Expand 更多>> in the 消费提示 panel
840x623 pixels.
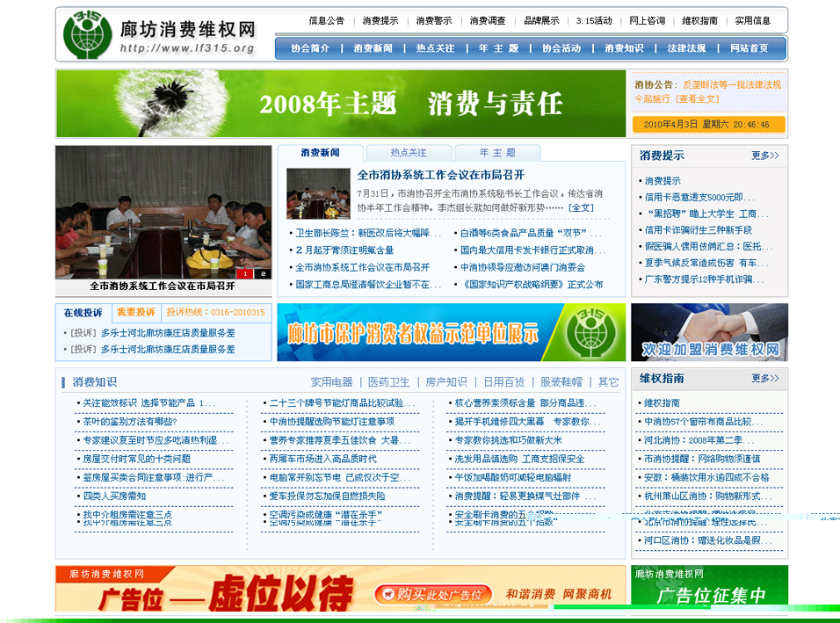pyautogui.click(x=765, y=156)
